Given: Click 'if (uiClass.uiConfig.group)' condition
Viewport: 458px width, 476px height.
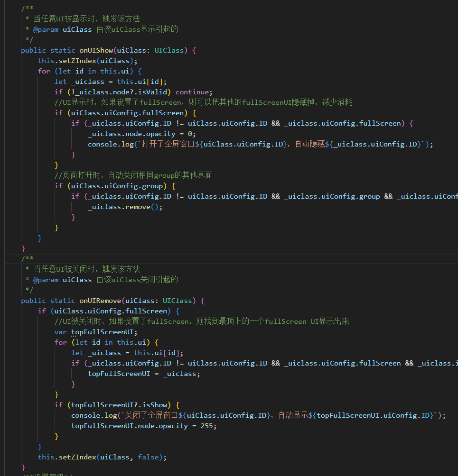Looking at the screenshot, I should click(x=111, y=186).
